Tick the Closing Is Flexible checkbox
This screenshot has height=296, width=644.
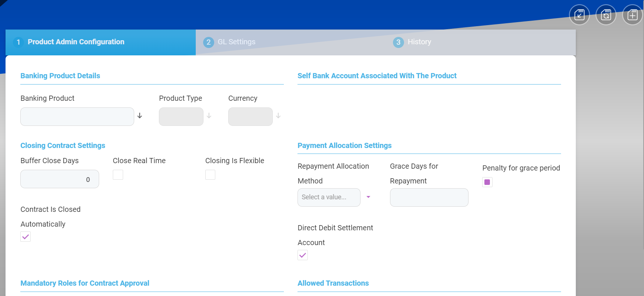210,175
